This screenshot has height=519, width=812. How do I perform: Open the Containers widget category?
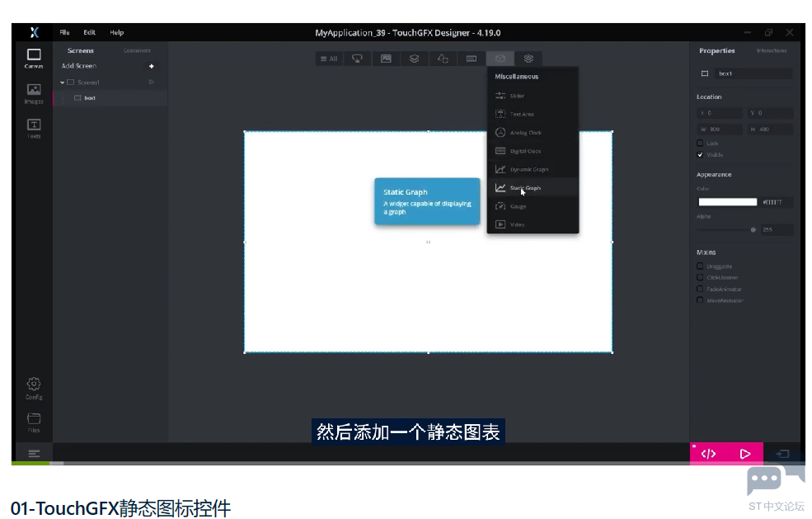click(x=415, y=59)
